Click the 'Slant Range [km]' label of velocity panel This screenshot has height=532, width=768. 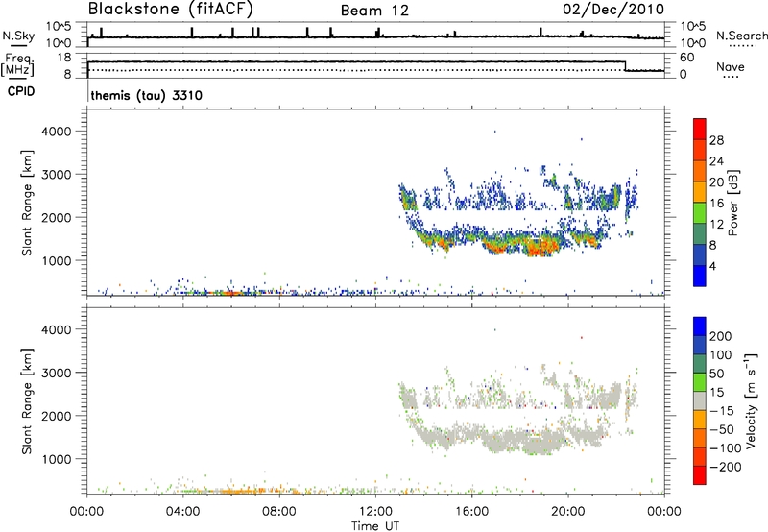(27, 401)
